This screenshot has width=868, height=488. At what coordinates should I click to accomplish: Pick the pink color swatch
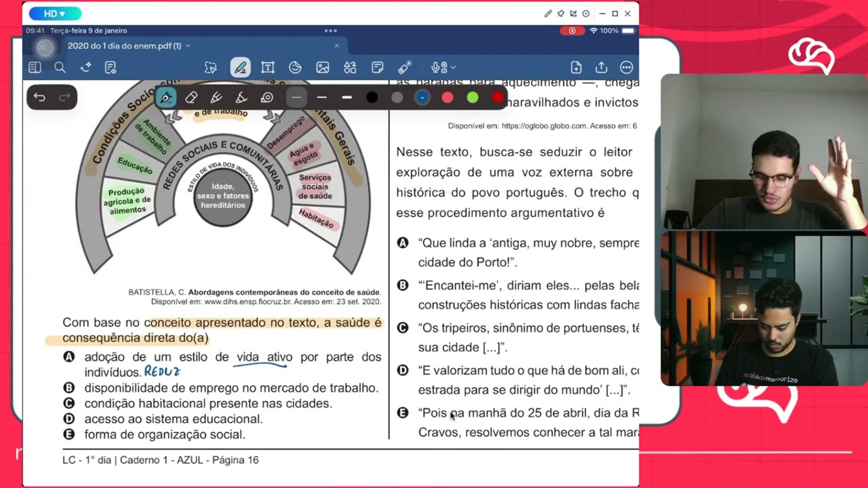click(447, 98)
